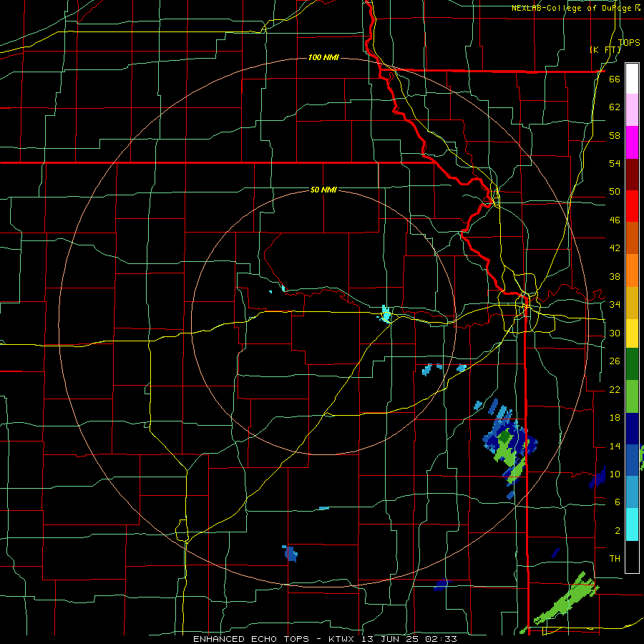
Task: Click the cyan echo at the radar center
Action: pos(386,315)
